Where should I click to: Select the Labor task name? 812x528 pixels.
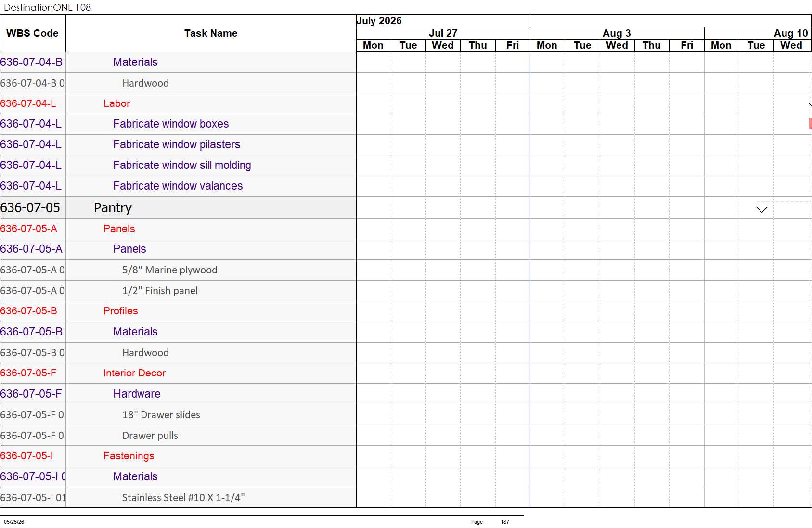tap(116, 103)
